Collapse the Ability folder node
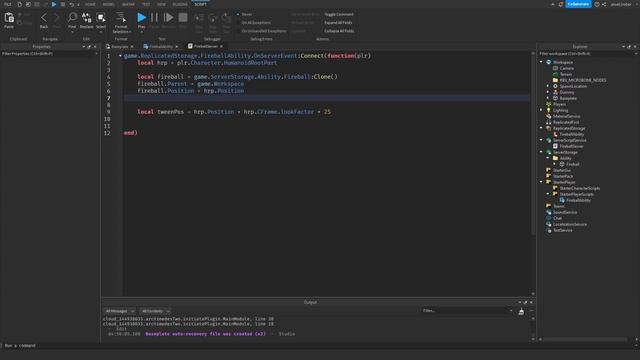Image resolution: width=640 pixels, height=360 pixels. 548,158
